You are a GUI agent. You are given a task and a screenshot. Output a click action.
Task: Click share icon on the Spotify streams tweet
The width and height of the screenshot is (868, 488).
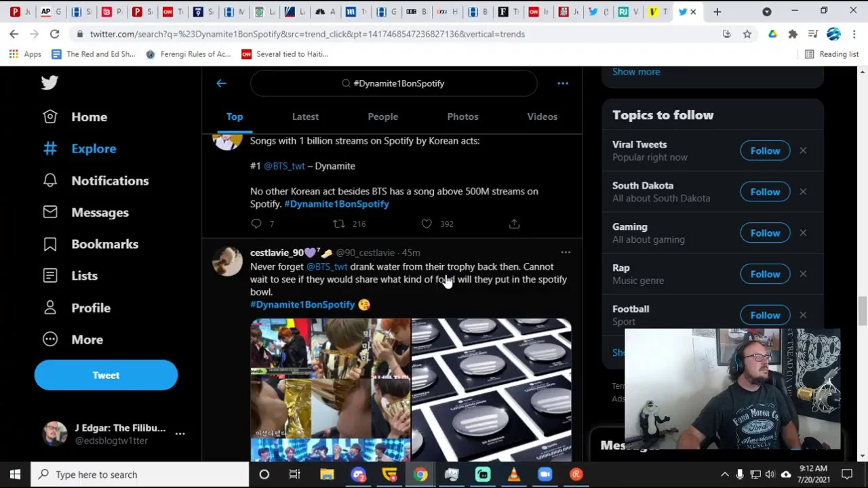[514, 224]
